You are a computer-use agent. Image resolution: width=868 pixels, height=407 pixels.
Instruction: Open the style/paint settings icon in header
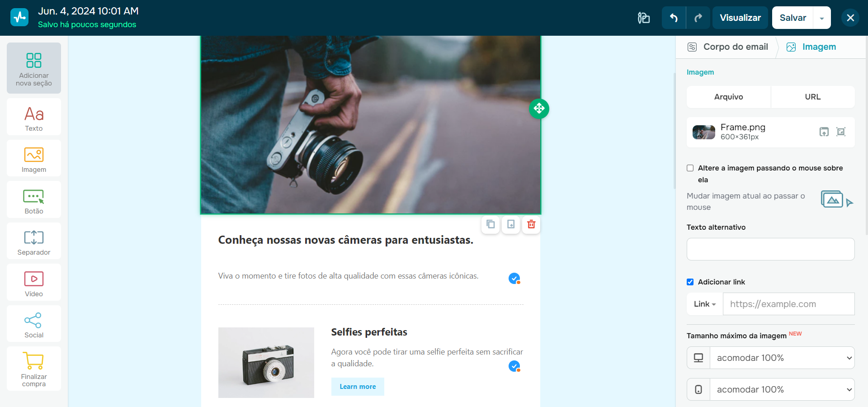644,18
